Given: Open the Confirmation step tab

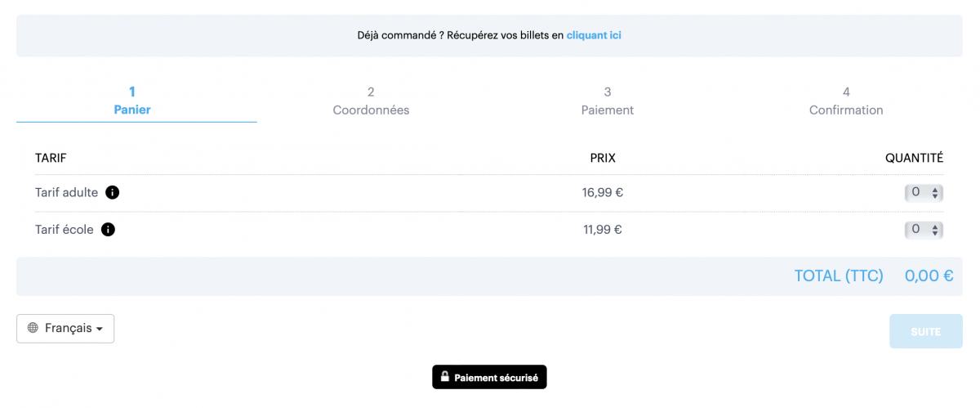Looking at the screenshot, I should (x=846, y=101).
